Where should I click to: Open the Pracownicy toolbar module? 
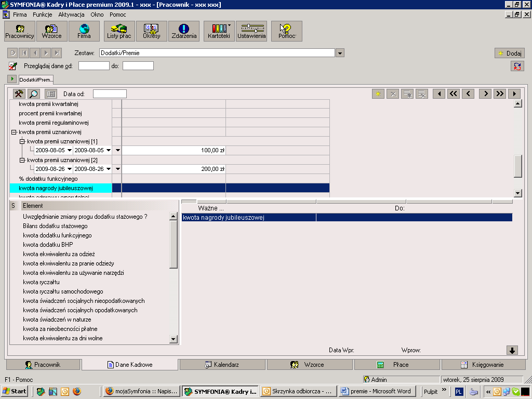click(x=20, y=31)
